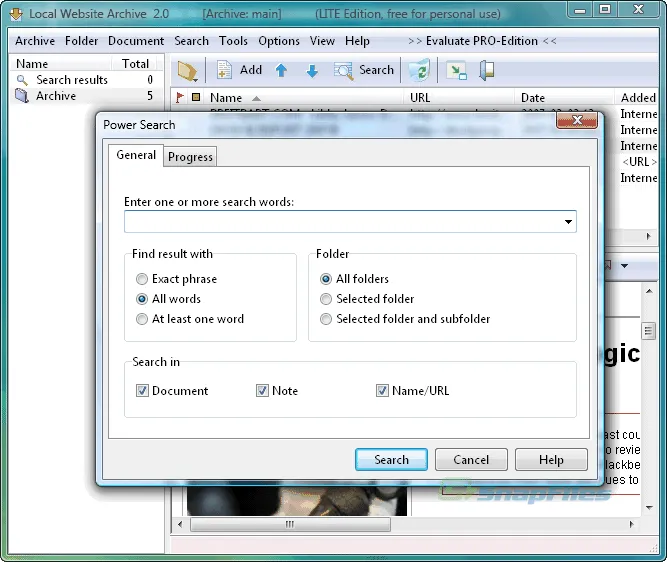667x562 pixels.
Task: Open the folder toolbar icon dropdown
Action: (188, 71)
